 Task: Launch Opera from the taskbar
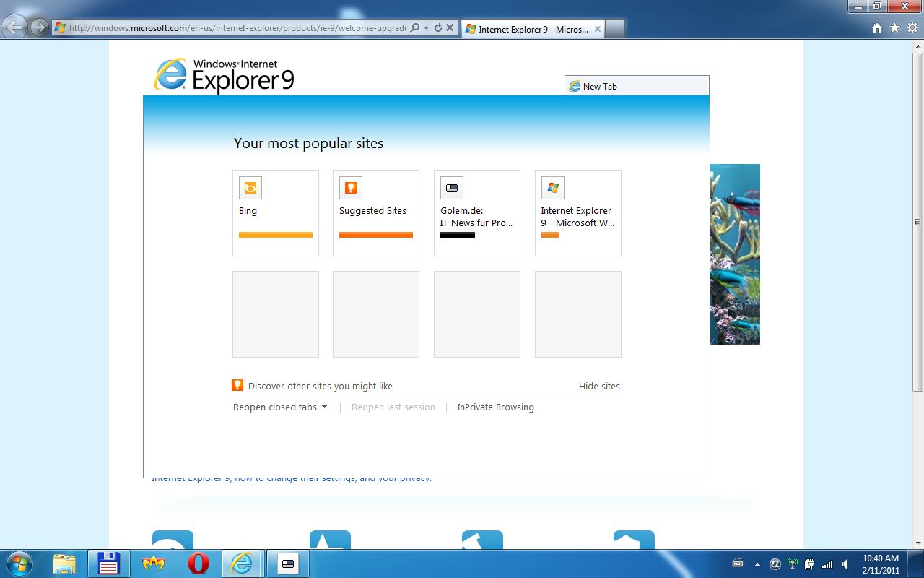(x=198, y=563)
